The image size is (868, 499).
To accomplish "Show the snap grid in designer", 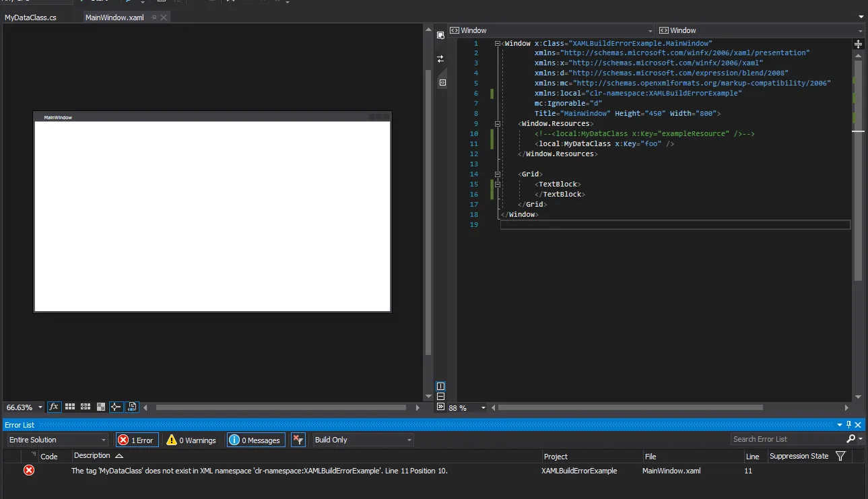I will click(x=70, y=407).
